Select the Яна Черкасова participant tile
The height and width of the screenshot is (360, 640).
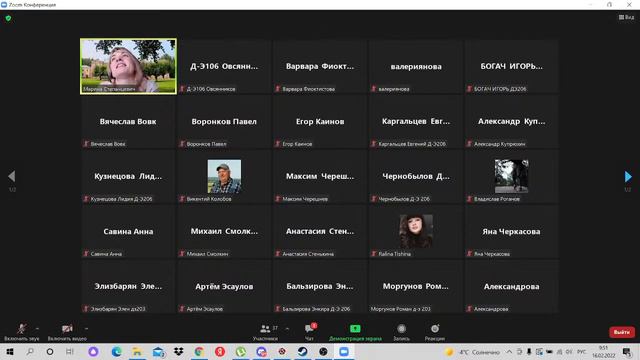[x=511, y=231]
